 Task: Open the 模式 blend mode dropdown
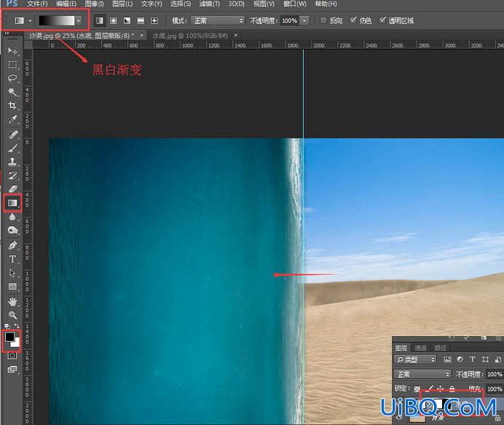(218, 20)
